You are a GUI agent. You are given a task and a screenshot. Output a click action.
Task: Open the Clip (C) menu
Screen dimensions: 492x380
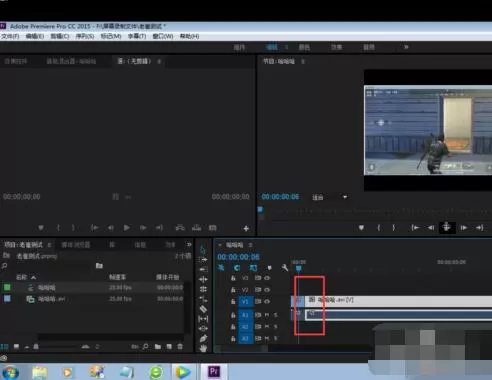[x=60, y=36]
